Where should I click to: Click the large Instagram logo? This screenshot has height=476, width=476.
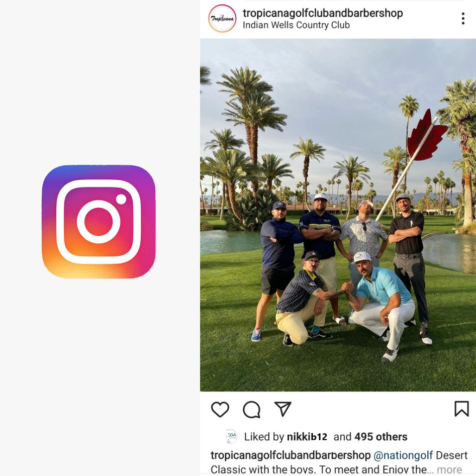pyautogui.click(x=99, y=222)
